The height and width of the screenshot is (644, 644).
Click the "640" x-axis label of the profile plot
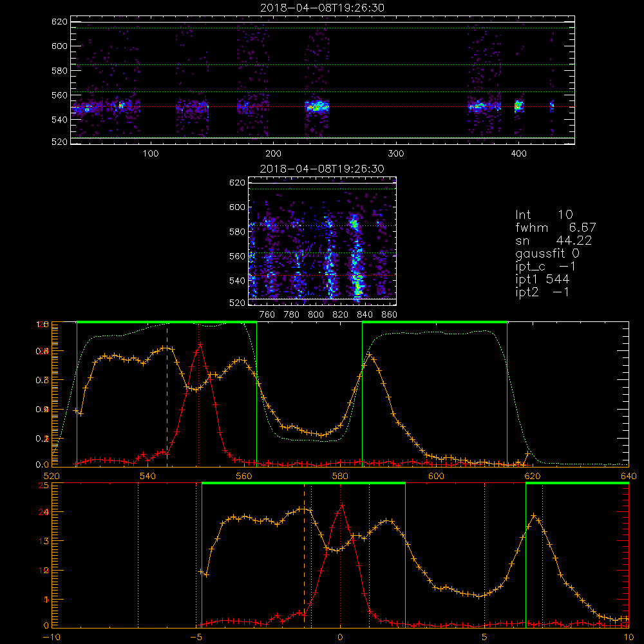pyautogui.click(x=629, y=477)
